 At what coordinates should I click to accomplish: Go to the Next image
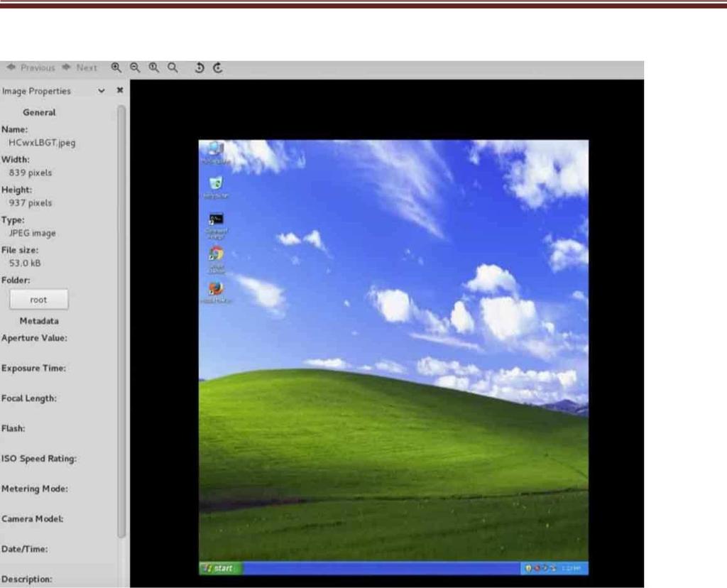tap(80, 67)
